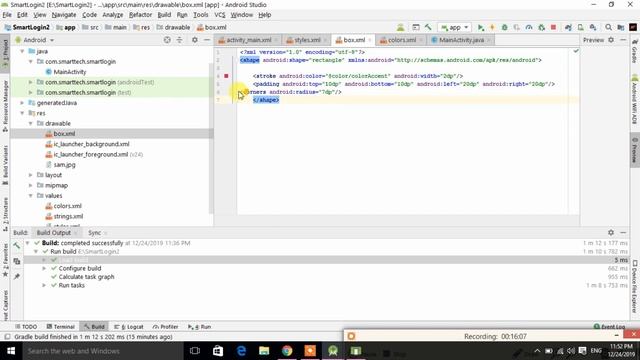The width and height of the screenshot is (640, 360).
Task: Open Preview panel settings gear
Action: (x=611, y=40)
